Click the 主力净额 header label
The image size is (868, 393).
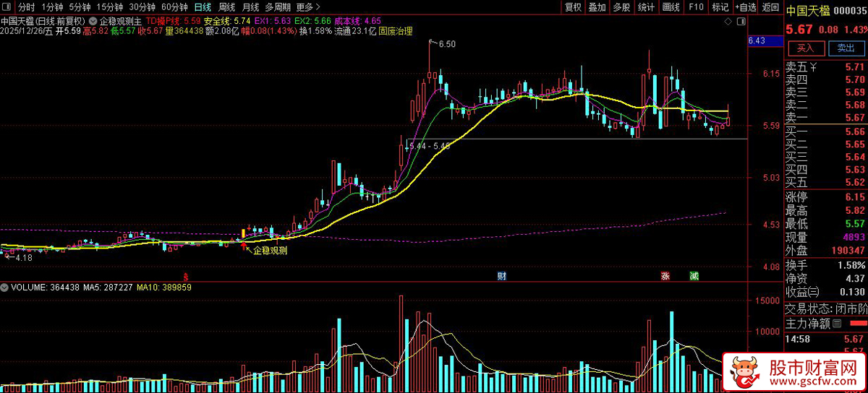(x=808, y=323)
